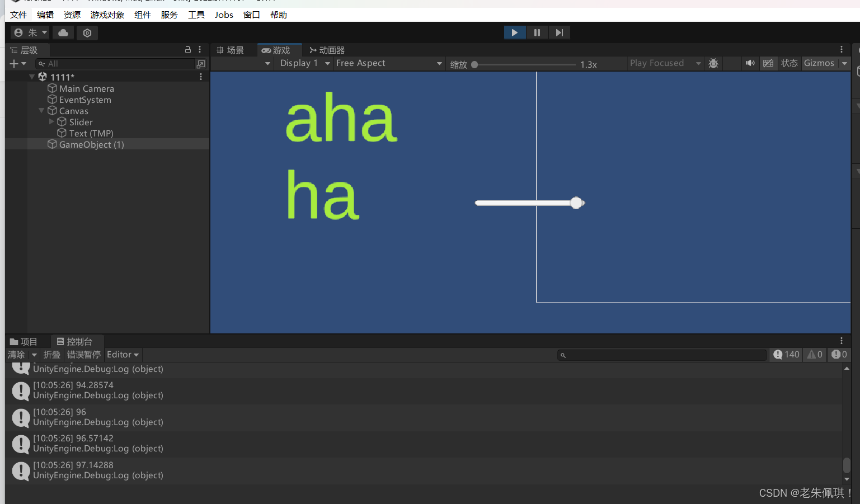The height and width of the screenshot is (504, 860).
Task: Select GameObject (1) in hierarchy
Action: [x=91, y=144]
